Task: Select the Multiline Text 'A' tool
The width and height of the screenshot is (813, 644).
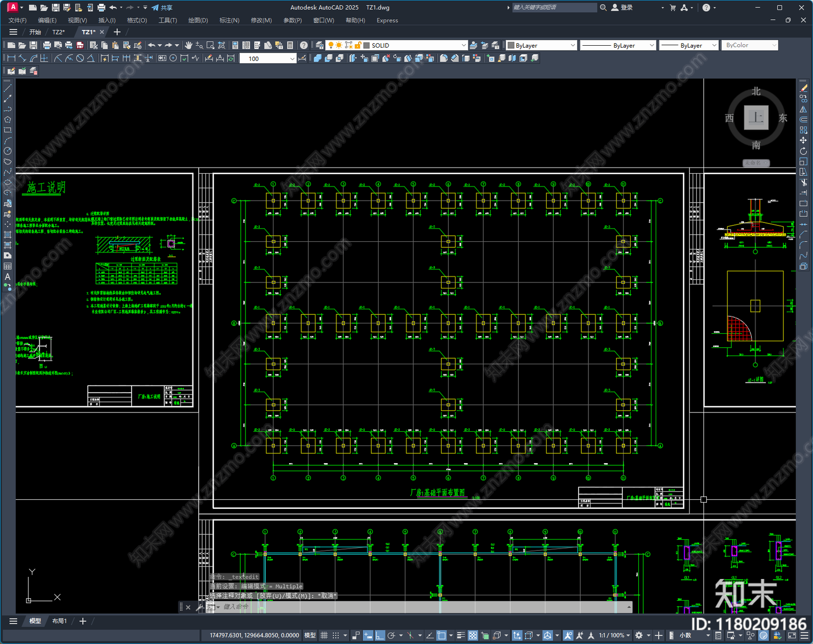Action: pos(8,277)
